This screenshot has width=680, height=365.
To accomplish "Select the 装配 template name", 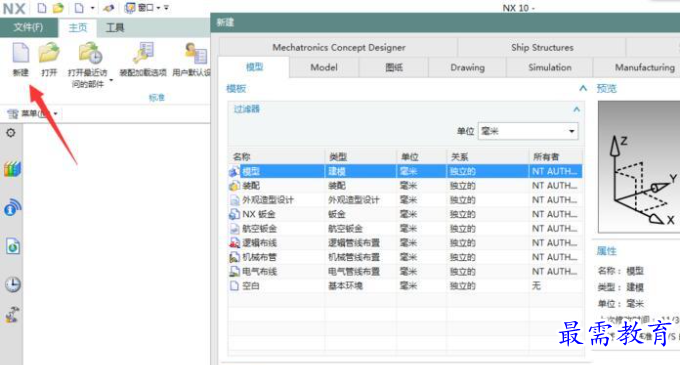I will point(251,186).
